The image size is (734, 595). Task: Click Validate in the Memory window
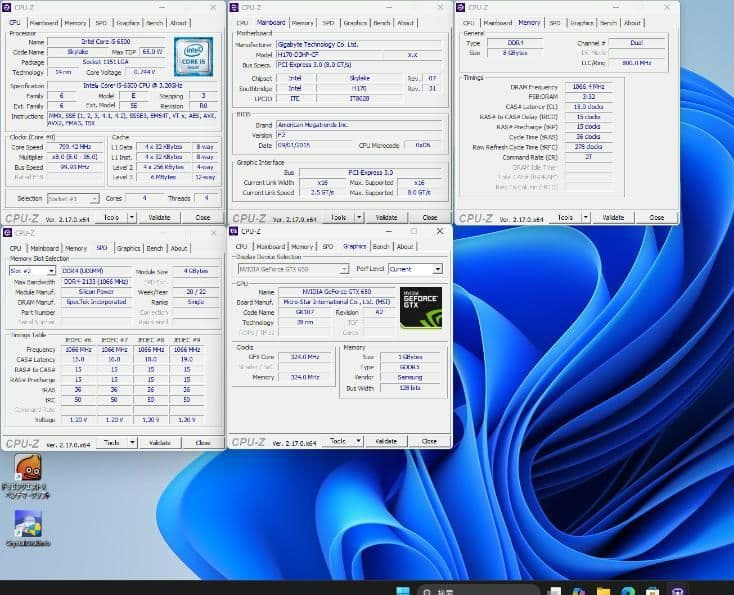tap(613, 217)
